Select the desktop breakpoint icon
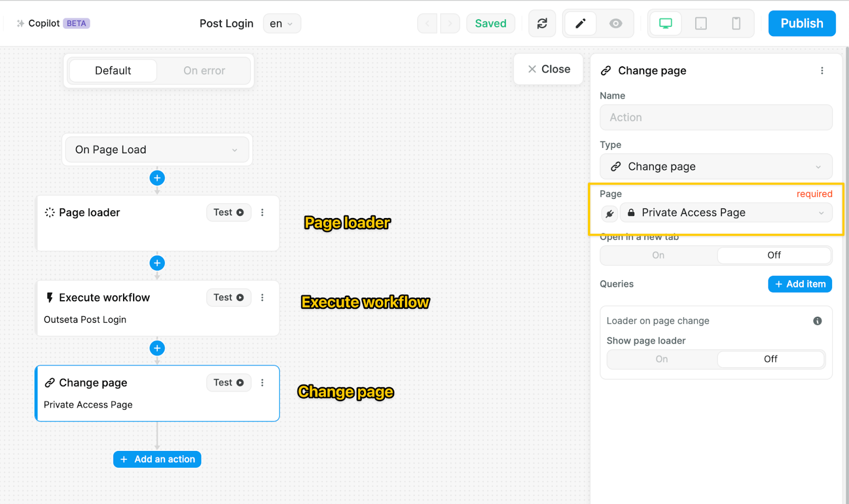 pyautogui.click(x=666, y=23)
